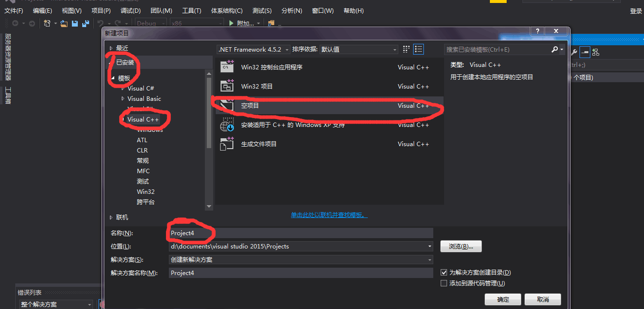
Task: Click the Find in Files toolbar icon
Action: click(271, 23)
